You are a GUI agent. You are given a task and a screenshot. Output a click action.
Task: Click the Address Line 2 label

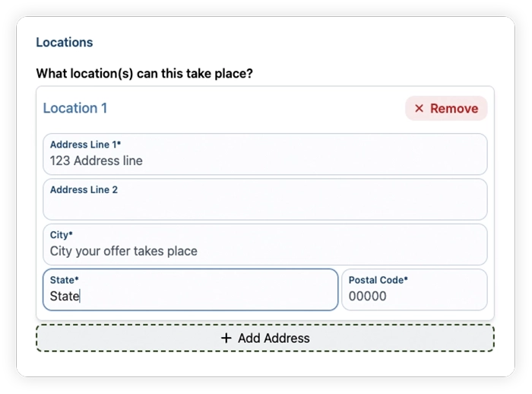point(84,189)
